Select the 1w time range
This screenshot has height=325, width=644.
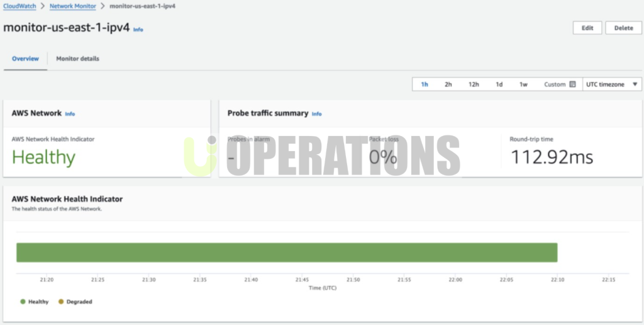[x=523, y=84]
